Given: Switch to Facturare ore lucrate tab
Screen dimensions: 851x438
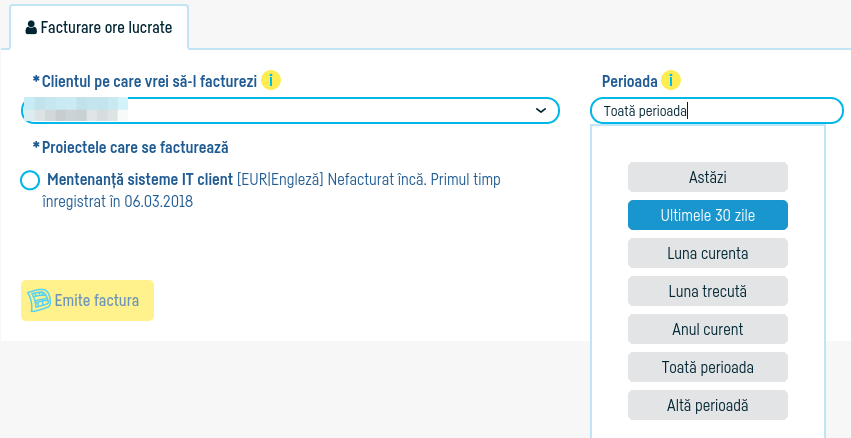Looking at the screenshot, I should point(100,28).
